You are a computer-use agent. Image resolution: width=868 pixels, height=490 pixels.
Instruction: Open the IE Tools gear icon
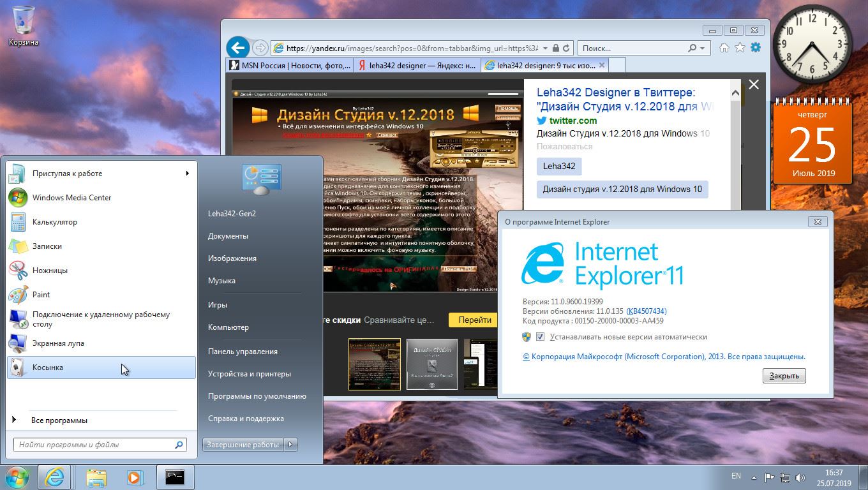point(756,48)
